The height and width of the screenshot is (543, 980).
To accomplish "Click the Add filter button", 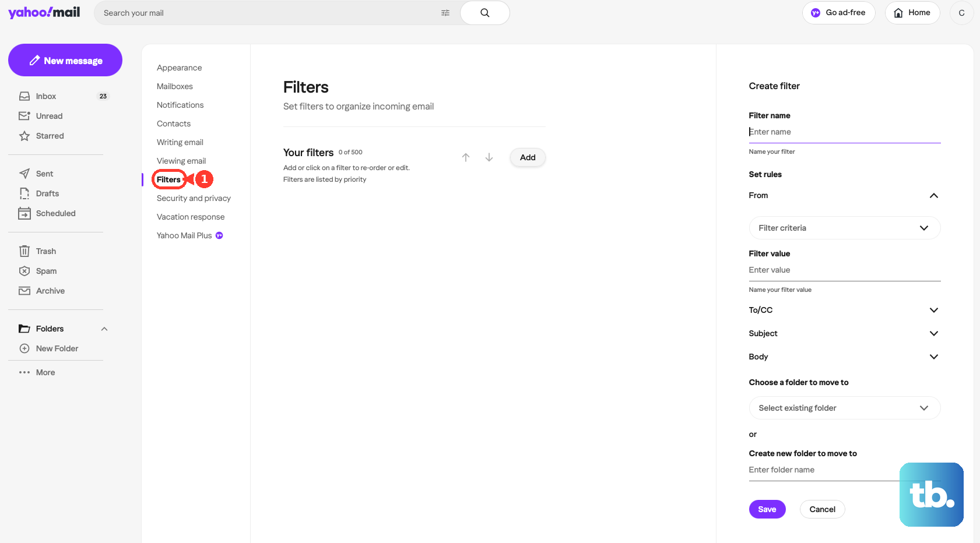I will point(528,157).
